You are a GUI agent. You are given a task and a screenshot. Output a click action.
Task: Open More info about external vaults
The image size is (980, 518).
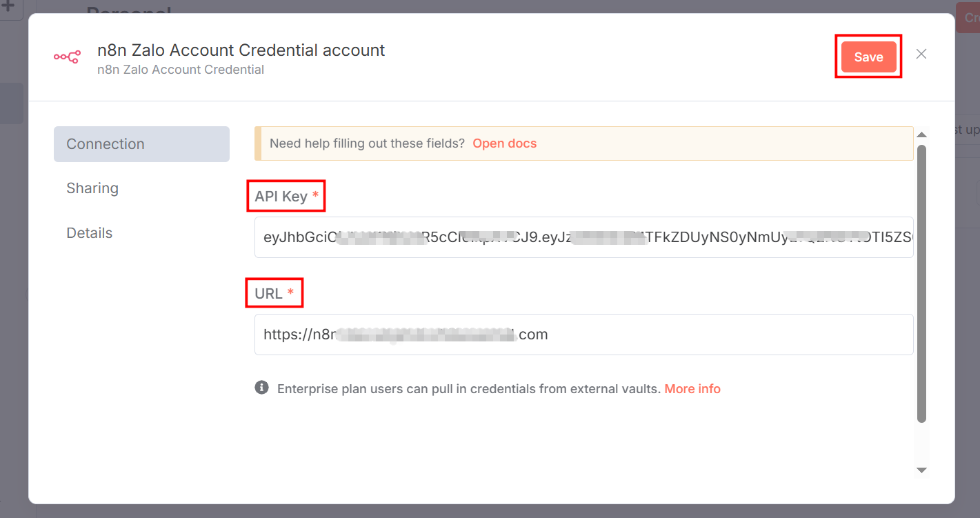tap(692, 388)
